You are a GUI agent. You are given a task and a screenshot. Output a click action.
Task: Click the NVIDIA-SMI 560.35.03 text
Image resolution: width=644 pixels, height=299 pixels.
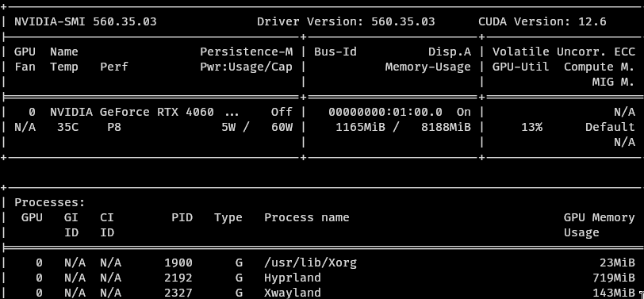pos(86,21)
